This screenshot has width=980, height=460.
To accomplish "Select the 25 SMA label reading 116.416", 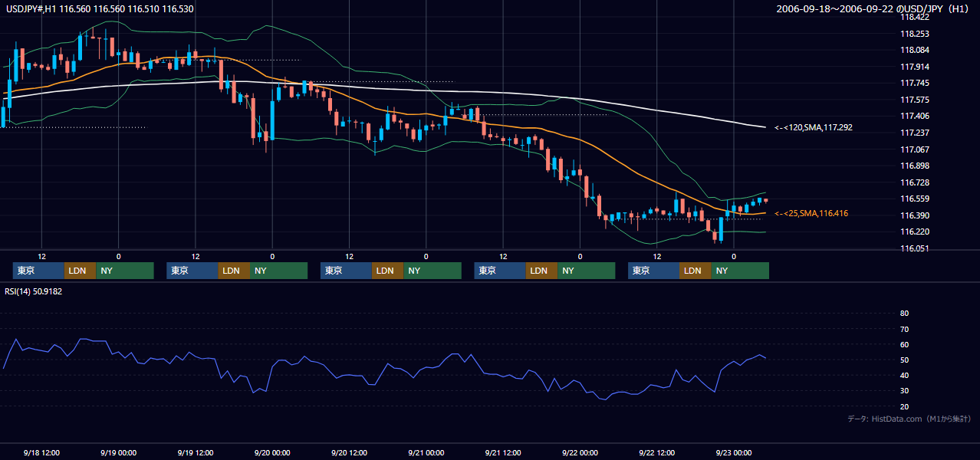I will [x=811, y=213].
